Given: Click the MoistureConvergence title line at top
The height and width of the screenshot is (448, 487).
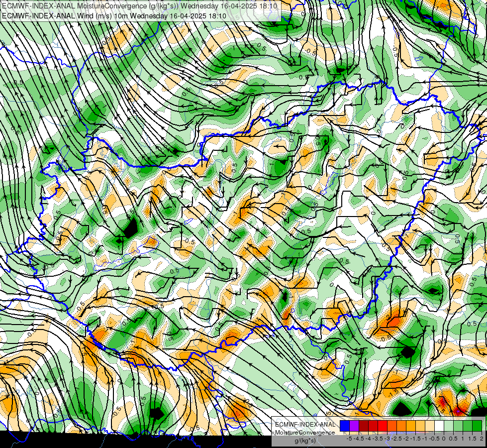Looking at the screenshot, I should click(x=139, y=6).
